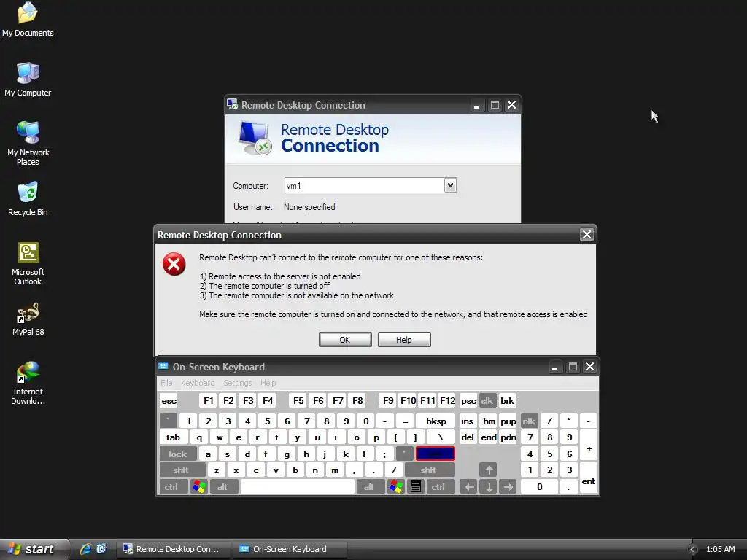Switch to Remote Desktop Connection taskbar button
Image resolution: width=747 pixels, height=560 pixels.
174,549
